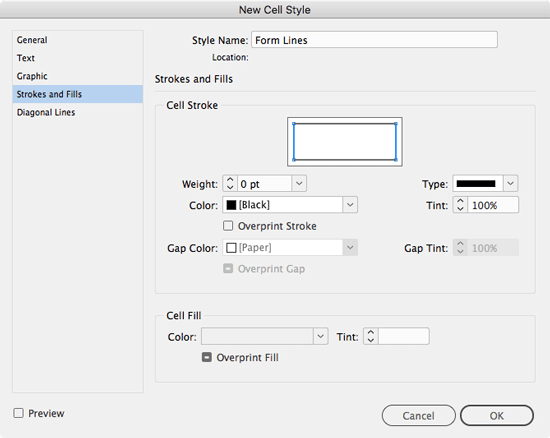Open the Cell Fill Color dropdown

[320, 336]
